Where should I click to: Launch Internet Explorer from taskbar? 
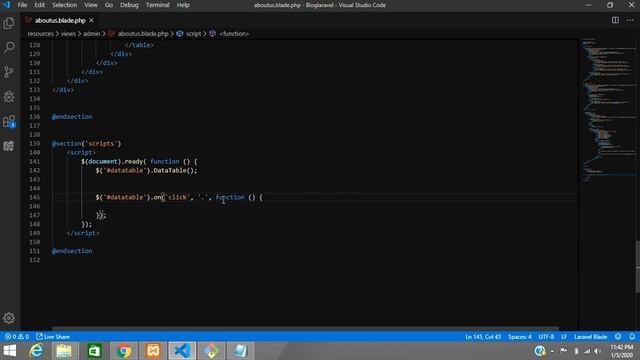[36, 351]
